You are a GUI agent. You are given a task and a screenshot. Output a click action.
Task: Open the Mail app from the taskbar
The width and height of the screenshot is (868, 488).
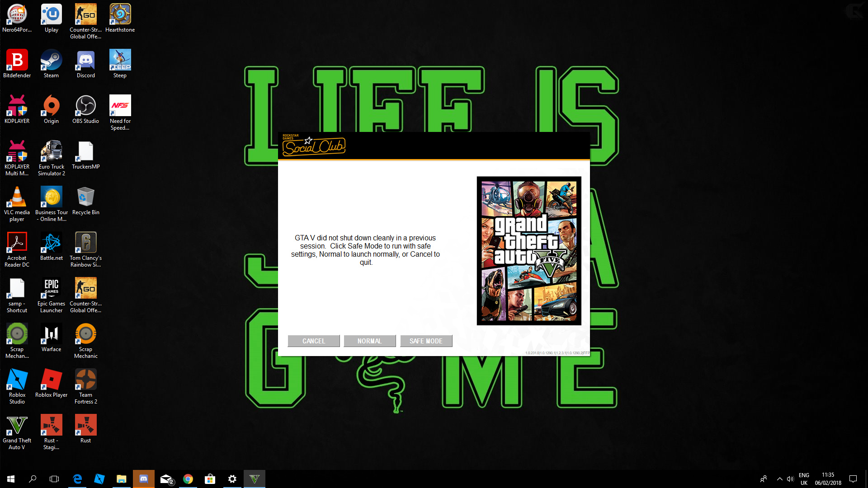166,479
